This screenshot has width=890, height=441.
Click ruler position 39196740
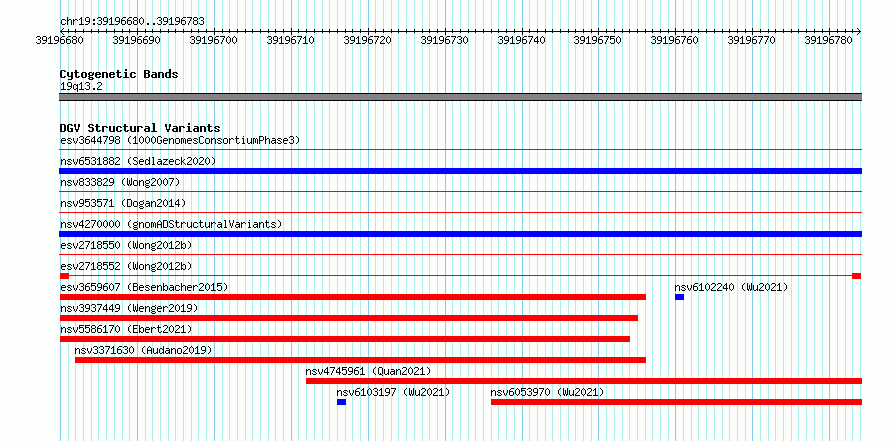521,40
